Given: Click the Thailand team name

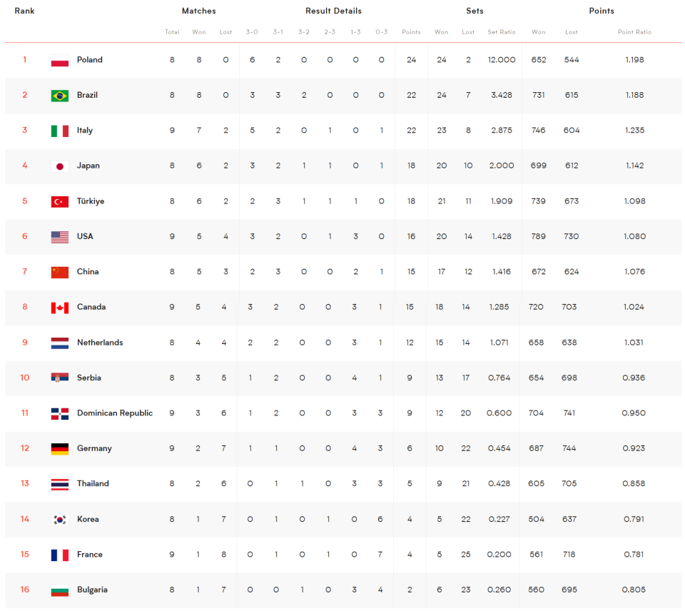Looking at the screenshot, I should coord(93,484).
